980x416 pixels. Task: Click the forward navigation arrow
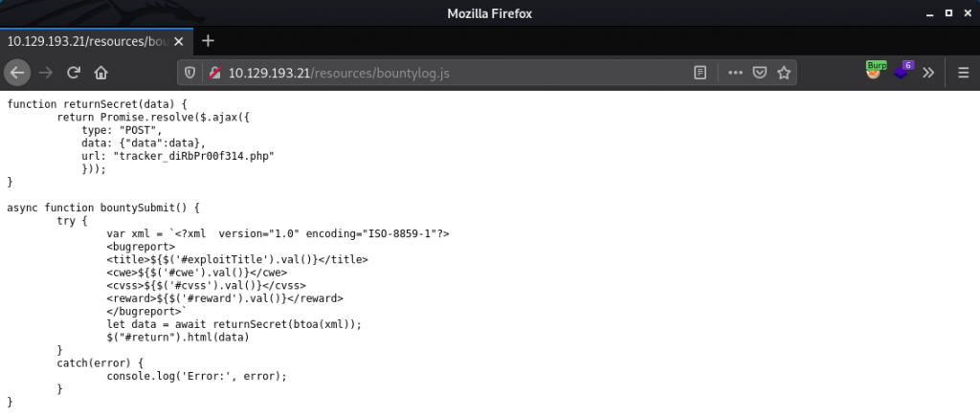click(x=46, y=72)
